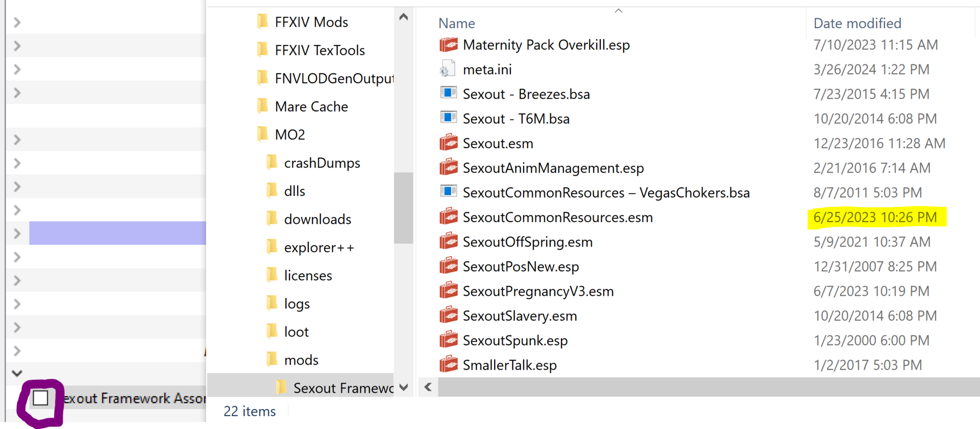Click the dlls folder icon

(x=272, y=190)
